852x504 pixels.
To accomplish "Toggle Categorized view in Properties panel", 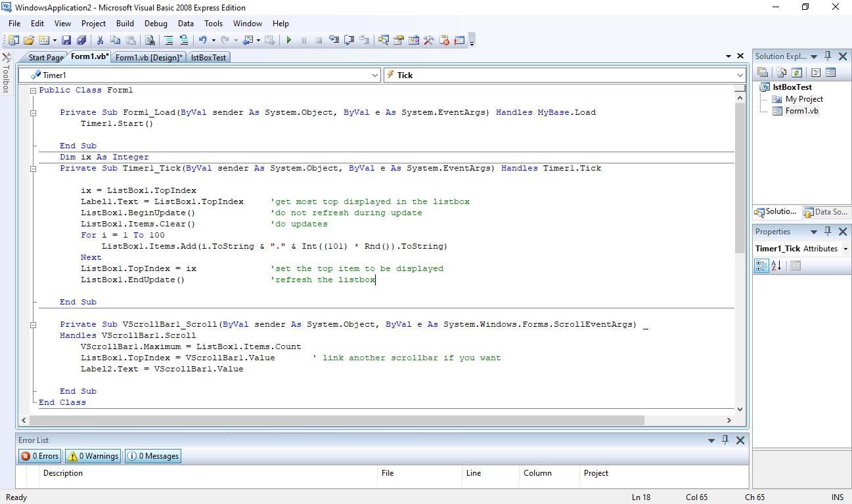I will (761, 266).
